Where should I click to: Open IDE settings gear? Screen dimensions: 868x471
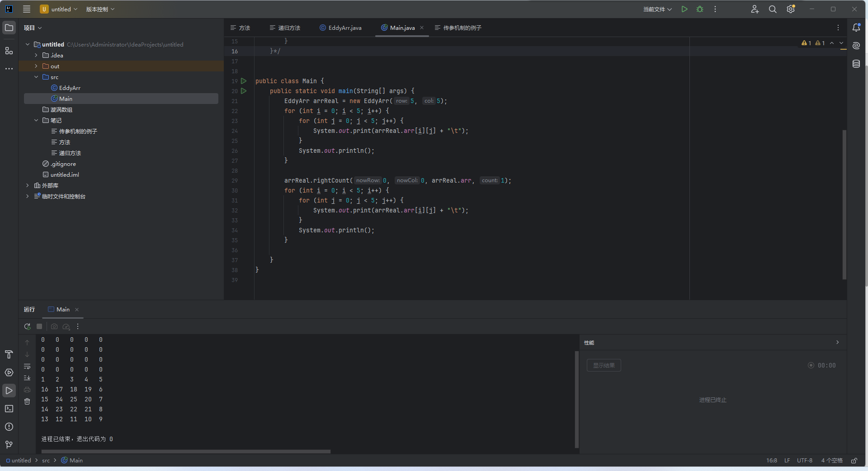[791, 9]
